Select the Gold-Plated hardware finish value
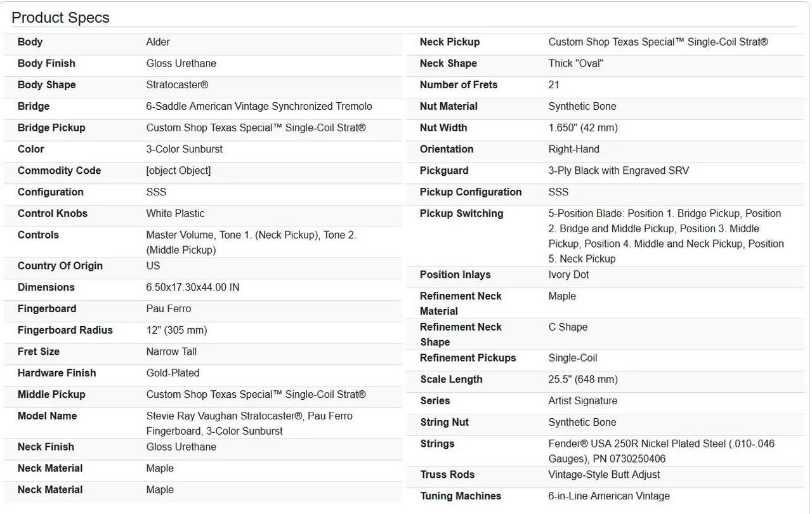This screenshot has width=812, height=514. pos(173,373)
